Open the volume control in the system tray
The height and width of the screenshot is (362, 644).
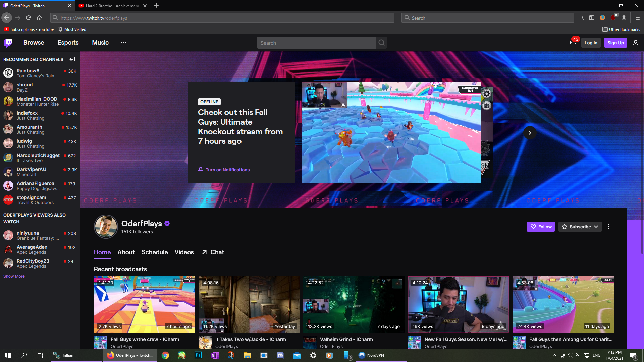click(570, 355)
